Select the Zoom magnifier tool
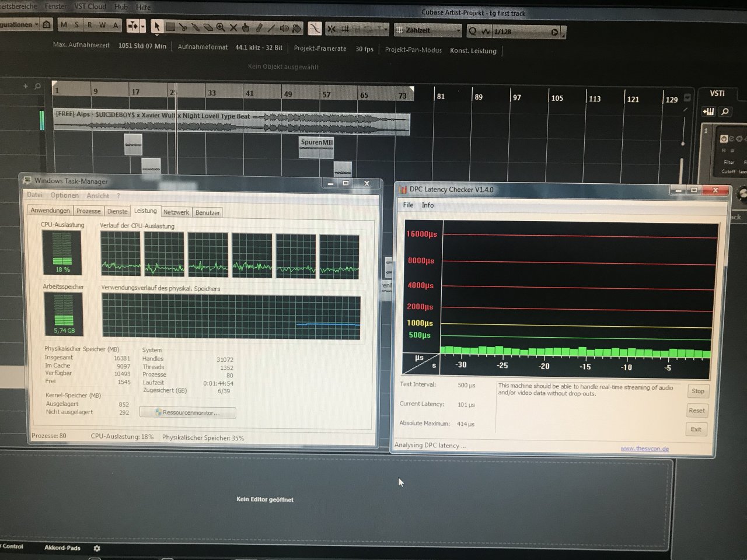747x560 pixels. coord(221,27)
